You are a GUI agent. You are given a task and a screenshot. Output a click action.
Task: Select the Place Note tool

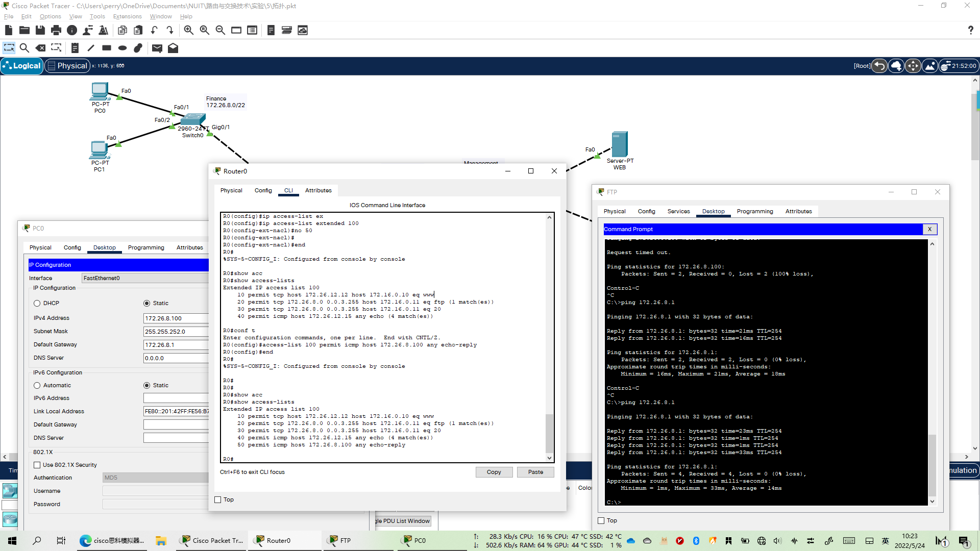click(x=75, y=48)
